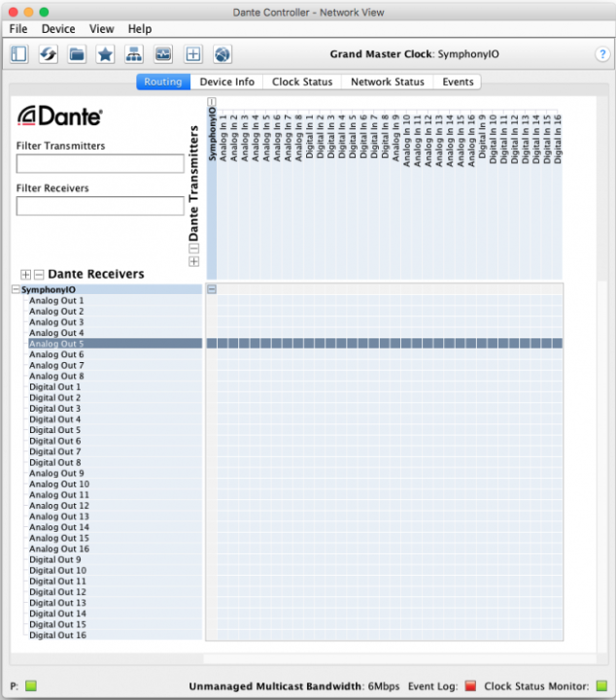Click the monitor waveform toolbar icon
The height and width of the screenshot is (700, 616).
coord(163,54)
